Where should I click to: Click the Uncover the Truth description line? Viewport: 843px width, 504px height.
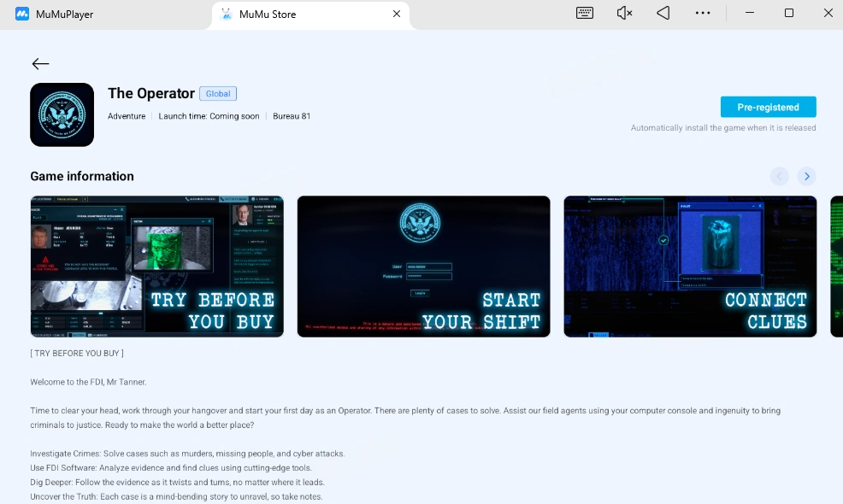176,496
